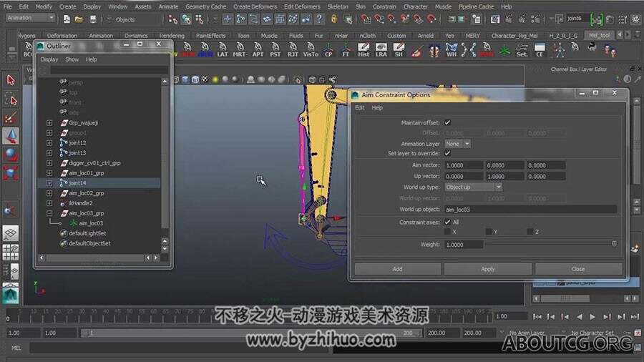Click the Weight value field
The height and width of the screenshot is (362, 644).
(x=464, y=244)
